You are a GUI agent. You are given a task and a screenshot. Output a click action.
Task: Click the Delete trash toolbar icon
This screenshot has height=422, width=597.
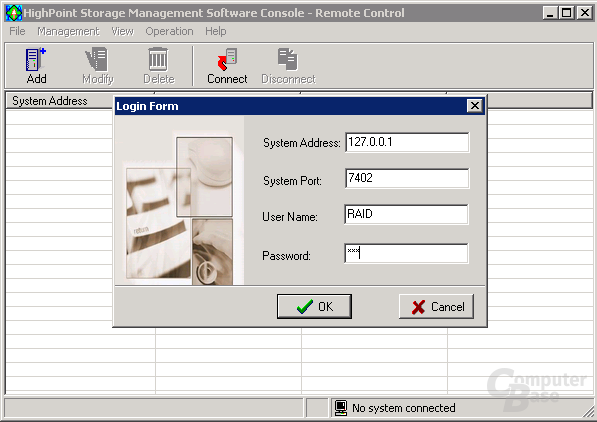(159, 65)
